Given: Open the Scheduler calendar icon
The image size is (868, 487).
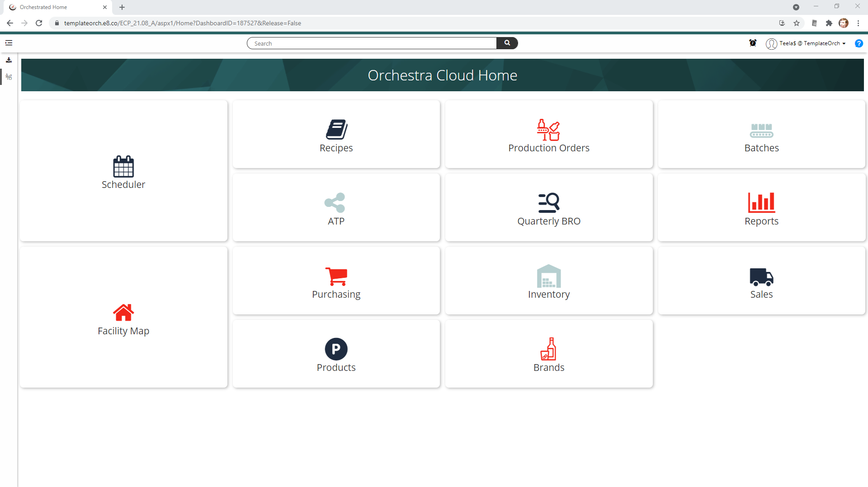Looking at the screenshot, I should coord(123,166).
